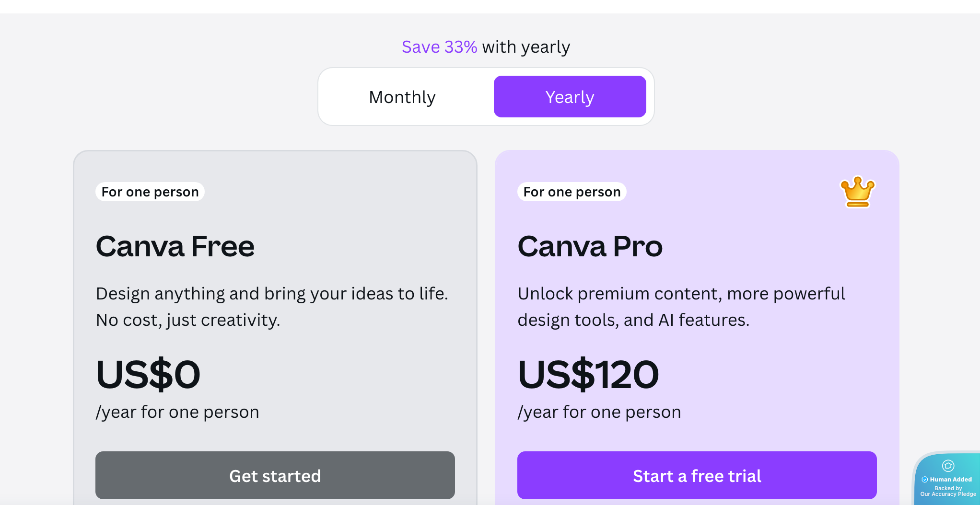
Task: Select the Yearly pricing option
Action: tap(570, 96)
